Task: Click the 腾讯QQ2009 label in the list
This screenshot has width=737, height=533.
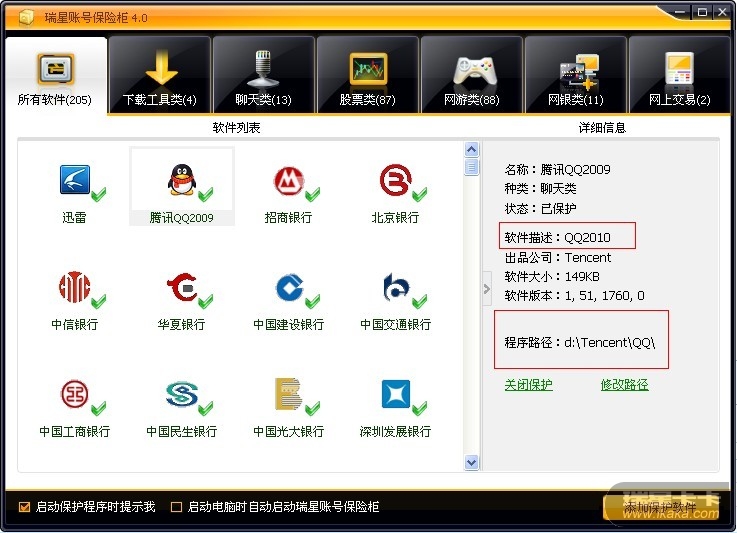Action: [181, 218]
